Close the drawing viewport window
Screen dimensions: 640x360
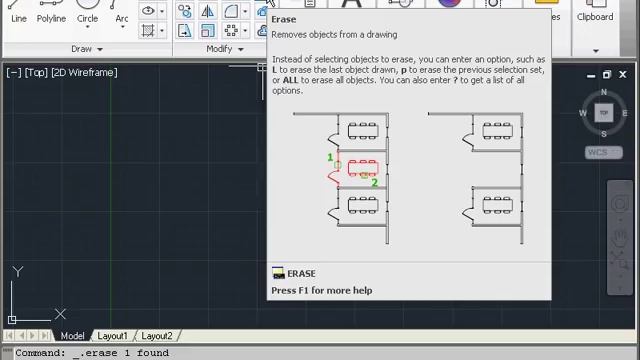point(622,75)
